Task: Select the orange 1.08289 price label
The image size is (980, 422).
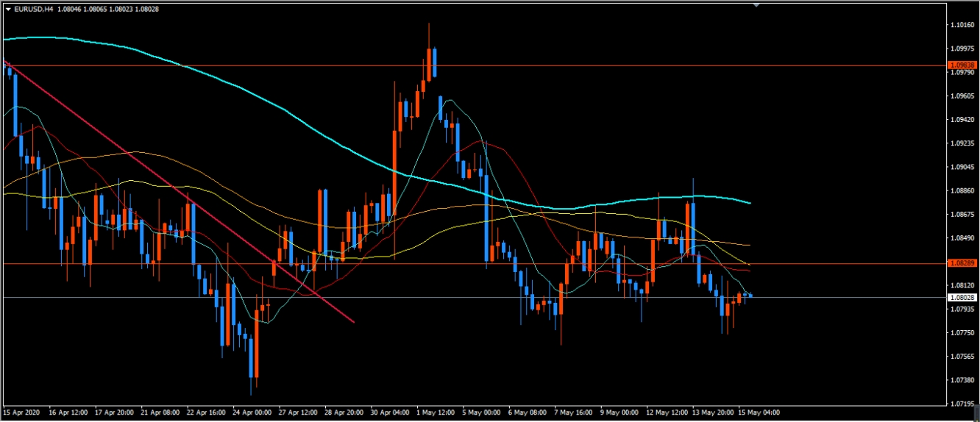Action: [x=962, y=262]
